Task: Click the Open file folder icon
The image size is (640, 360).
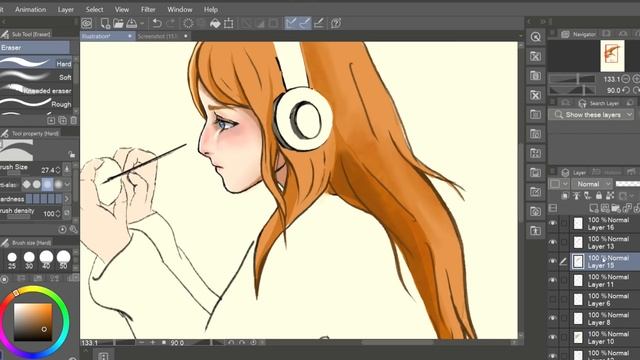Action: (118, 23)
